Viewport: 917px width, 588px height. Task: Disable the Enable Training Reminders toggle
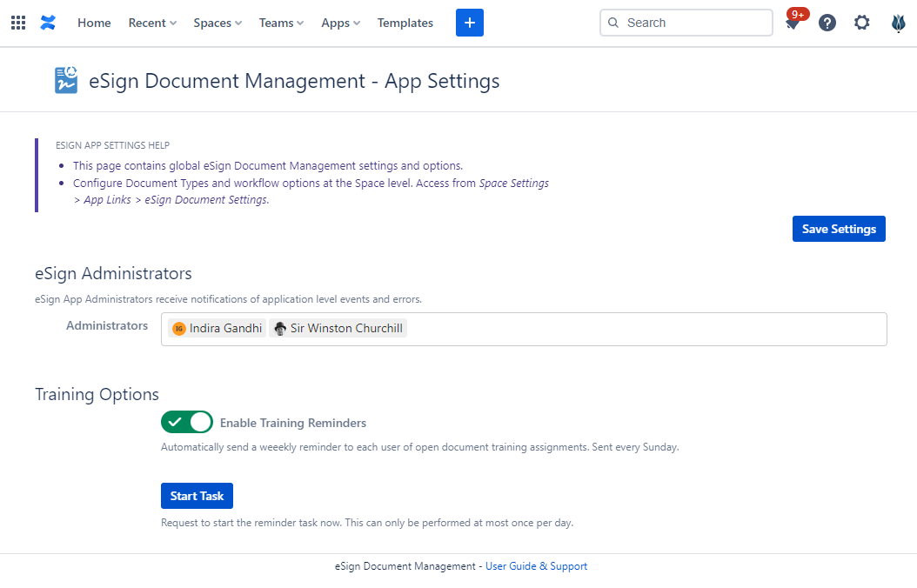187,422
